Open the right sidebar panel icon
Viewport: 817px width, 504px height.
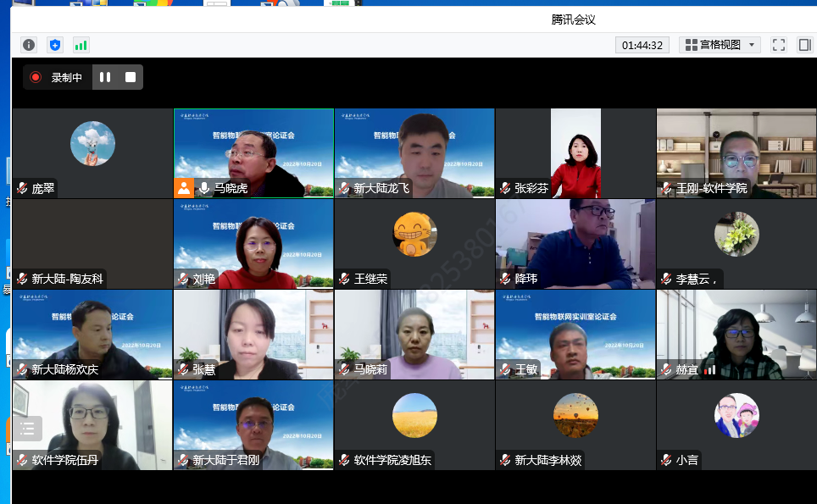click(804, 45)
